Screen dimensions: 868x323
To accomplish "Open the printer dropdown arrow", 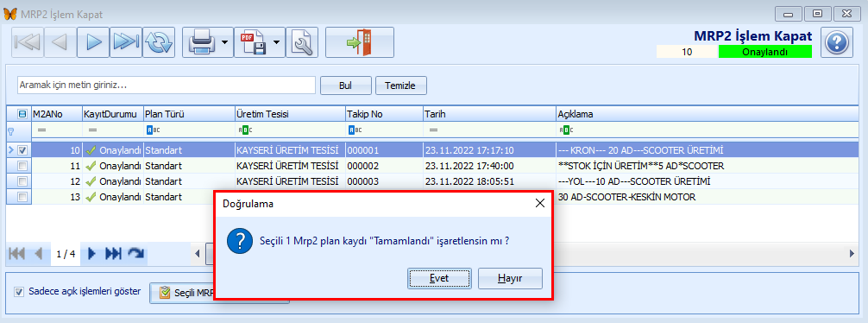I will click(x=224, y=42).
